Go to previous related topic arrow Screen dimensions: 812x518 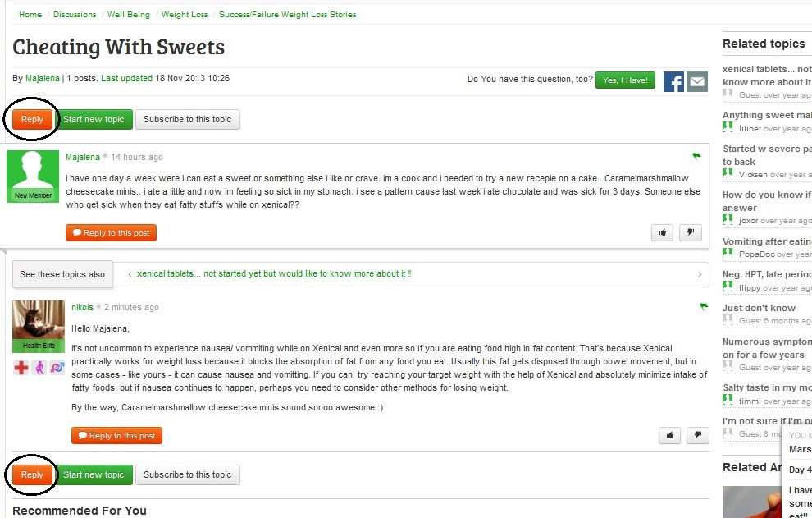[130, 274]
